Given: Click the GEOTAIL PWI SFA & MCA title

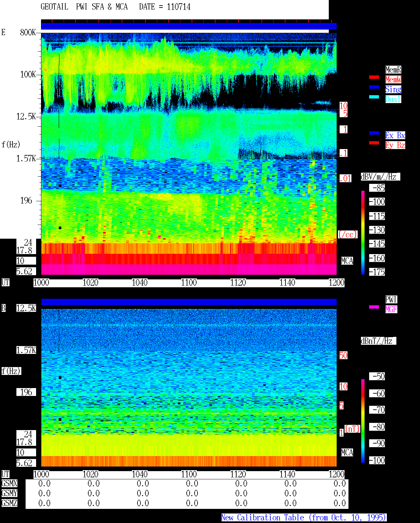Looking at the screenshot, I should point(84,7).
